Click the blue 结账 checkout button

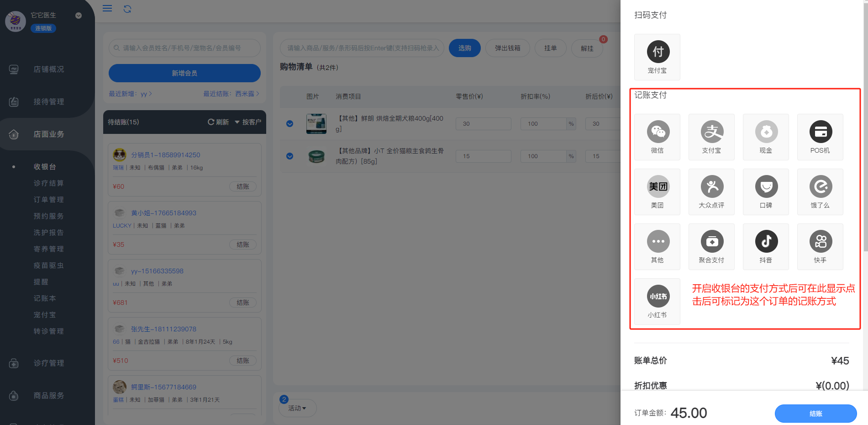point(816,414)
